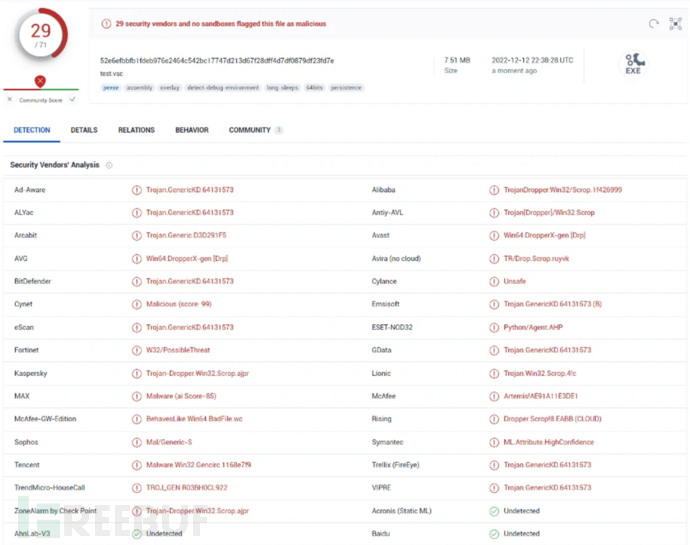The height and width of the screenshot is (545, 690).
Task: Click the ML.Attribute.HighConfidence detection name
Action: click(x=549, y=442)
